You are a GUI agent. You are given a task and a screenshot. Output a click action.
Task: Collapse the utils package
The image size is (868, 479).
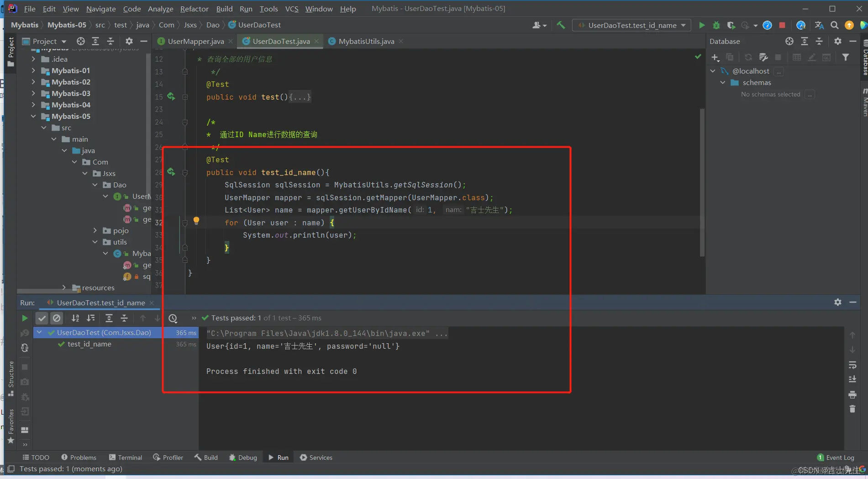click(x=95, y=242)
